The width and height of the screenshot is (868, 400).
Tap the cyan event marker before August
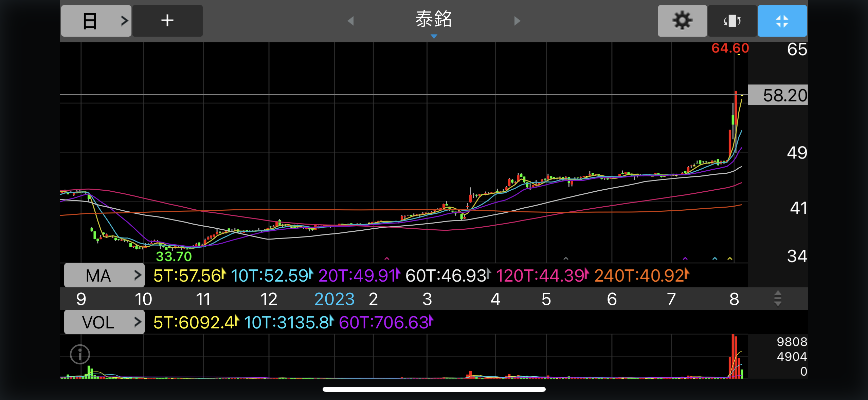(x=715, y=259)
